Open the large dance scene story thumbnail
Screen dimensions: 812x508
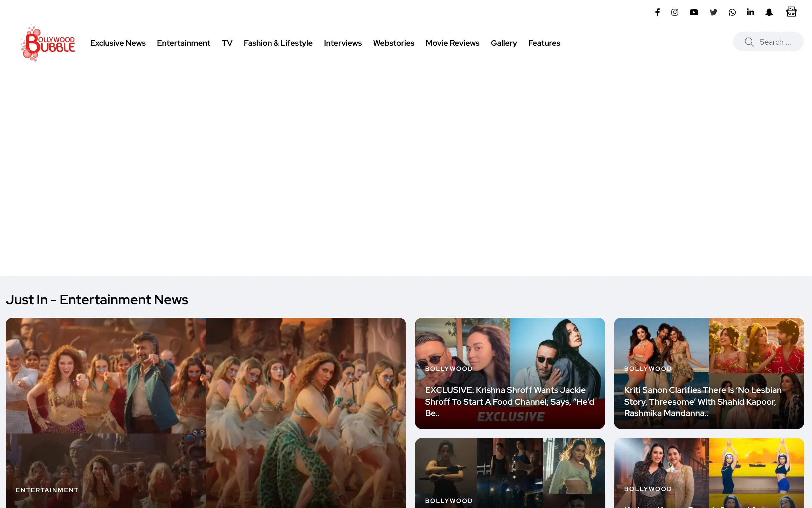[206, 413]
